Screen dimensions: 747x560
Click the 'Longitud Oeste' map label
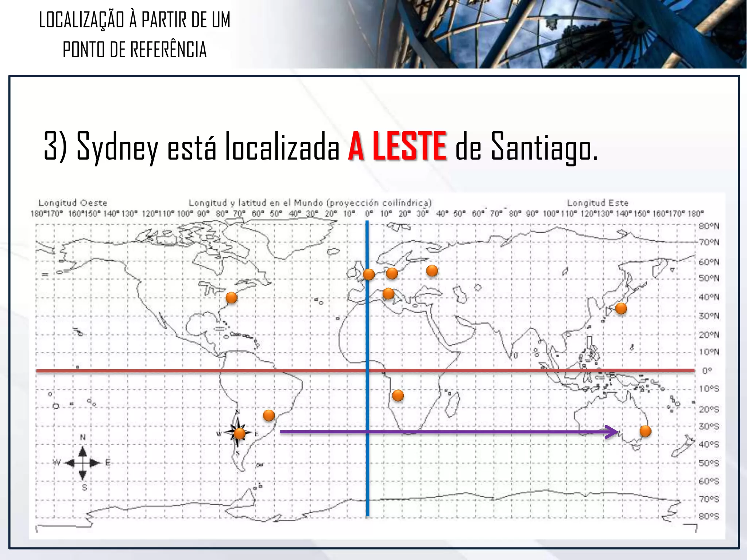[x=73, y=203]
